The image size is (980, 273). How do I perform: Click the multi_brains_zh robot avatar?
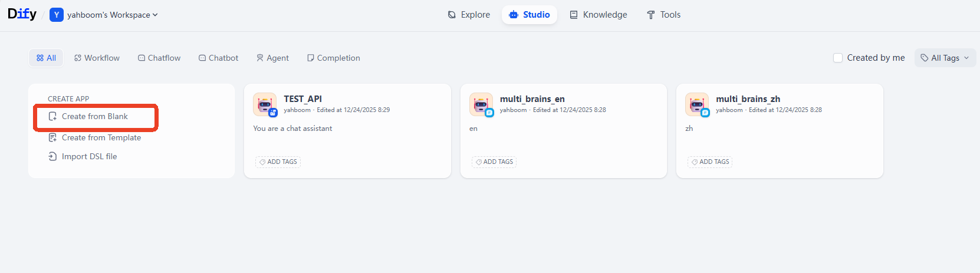click(697, 104)
